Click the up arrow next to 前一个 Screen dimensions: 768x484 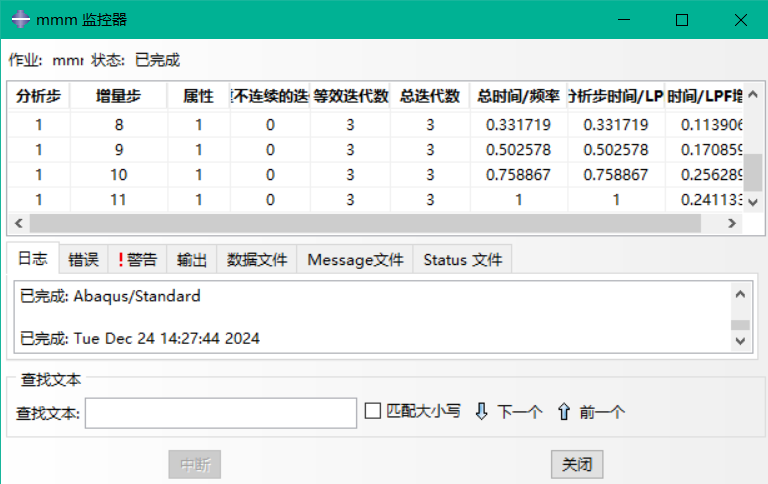pos(564,411)
